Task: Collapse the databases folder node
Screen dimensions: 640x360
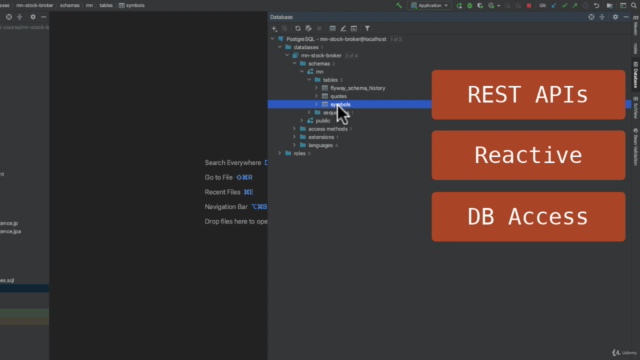Action: tap(280, 47)
